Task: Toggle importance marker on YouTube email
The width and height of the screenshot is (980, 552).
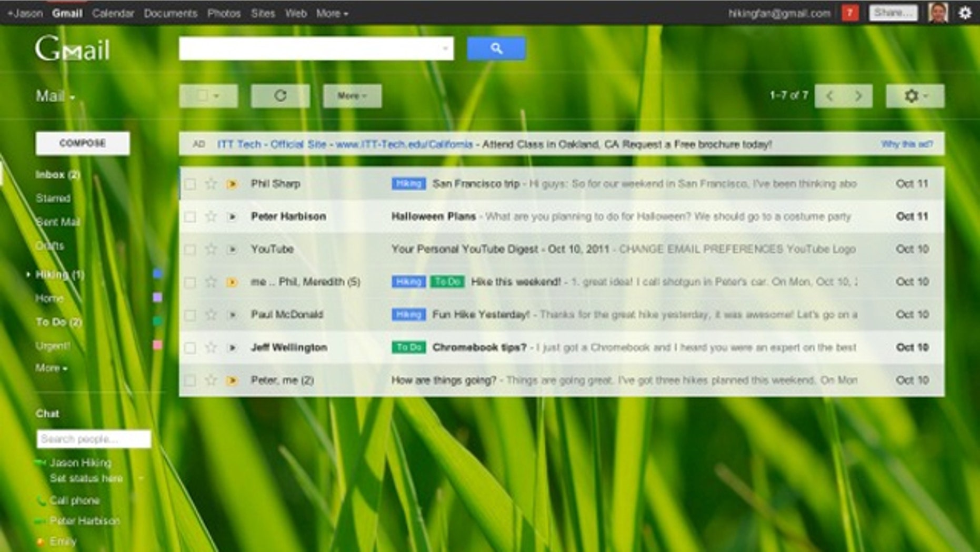Action: coord(232,249)
